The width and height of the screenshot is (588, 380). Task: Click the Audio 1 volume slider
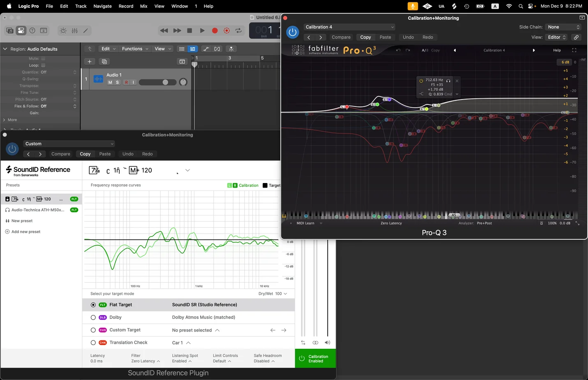click(157, 82)
